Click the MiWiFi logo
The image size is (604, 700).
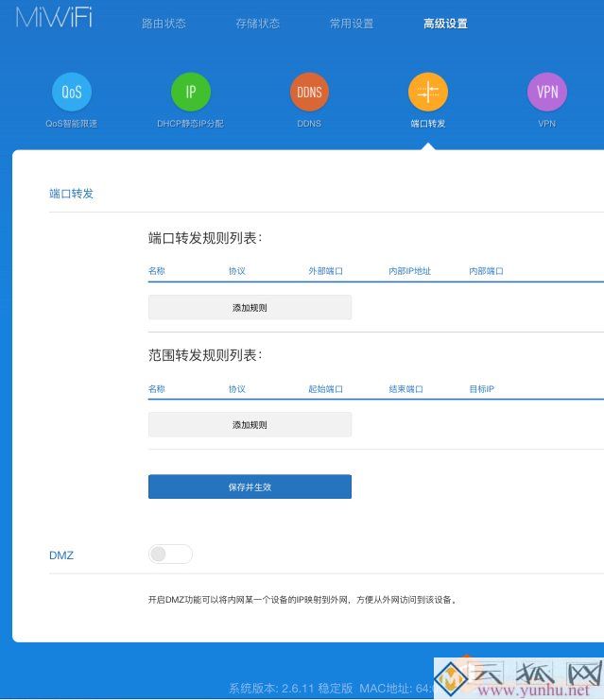[55, 18]
